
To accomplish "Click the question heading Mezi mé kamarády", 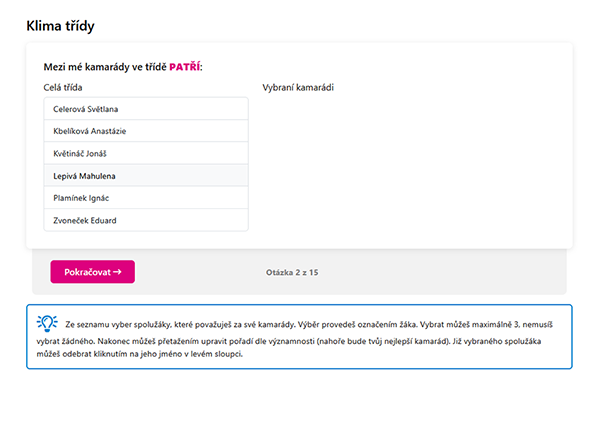I will (x=123, y=67).
